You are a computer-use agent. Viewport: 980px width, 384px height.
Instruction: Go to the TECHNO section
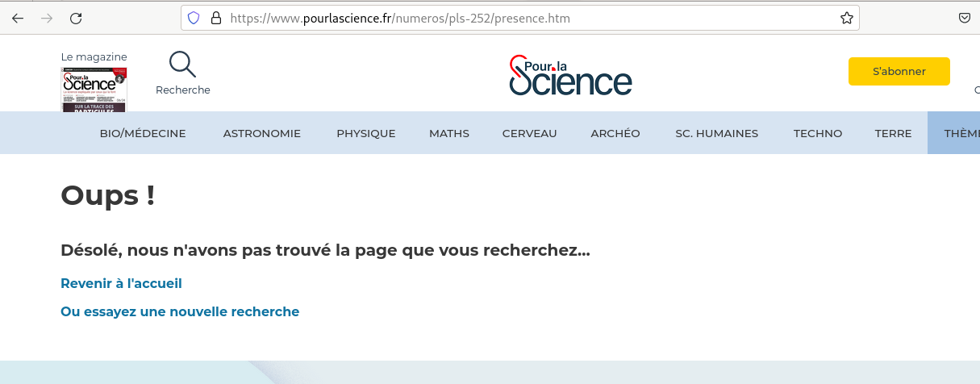tap(818, 133)
